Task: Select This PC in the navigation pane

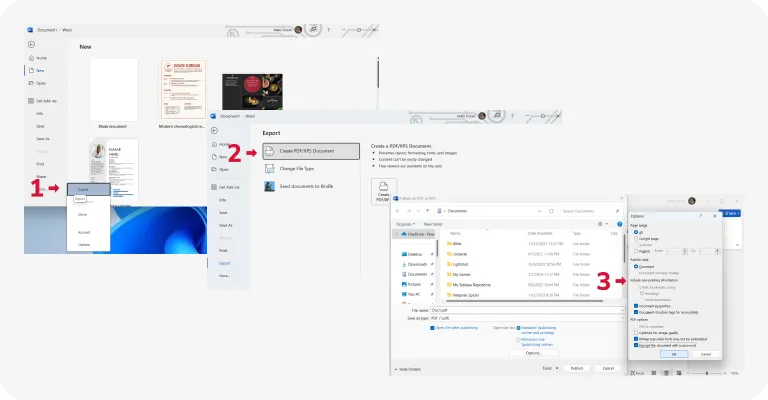Action: (x=413, y=294)
